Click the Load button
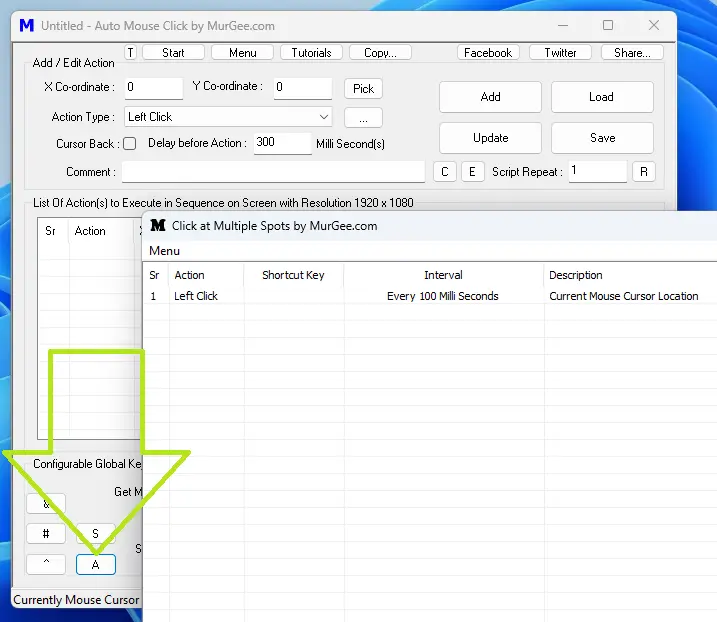Image resolution: width=717 pixels, height=622 pixels. pyautogui.click(x=602, y=97)
